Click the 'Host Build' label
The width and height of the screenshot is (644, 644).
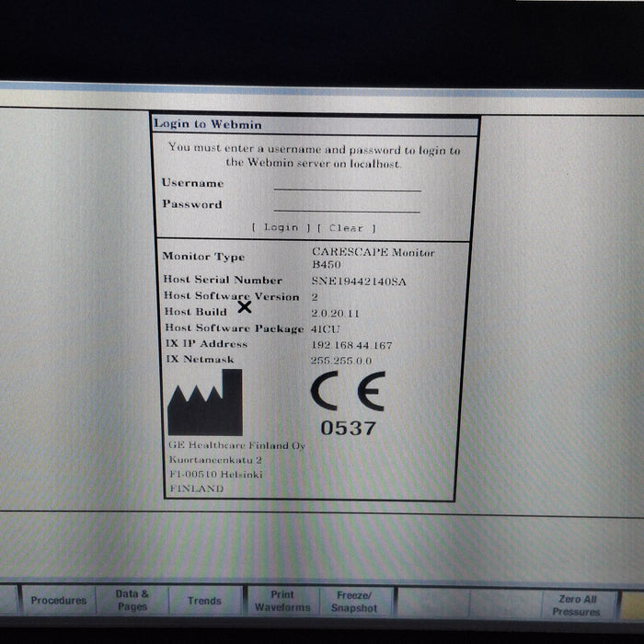(x=195, y=312)
